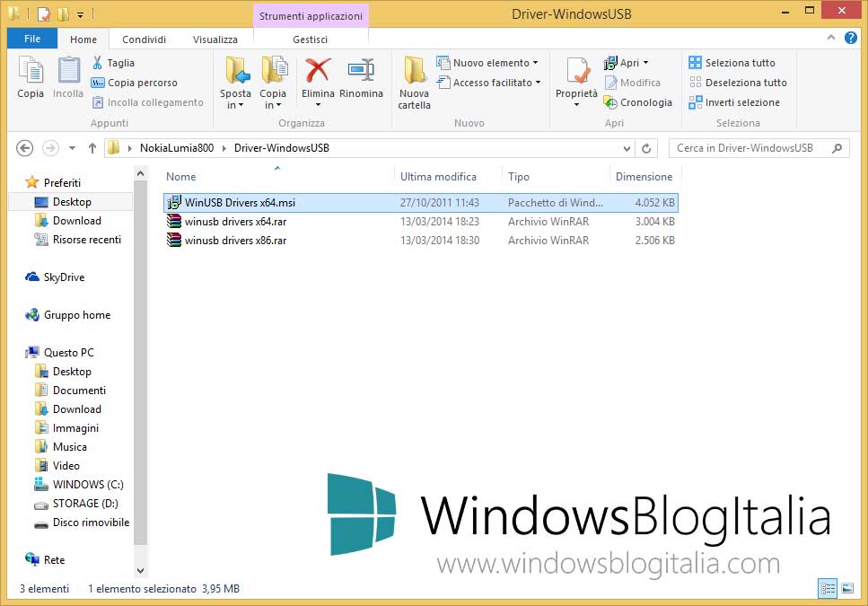Screen dimensions: 868x606
Task: Switch to the Home ribbon tab
Action: click(x=83, y=40)
